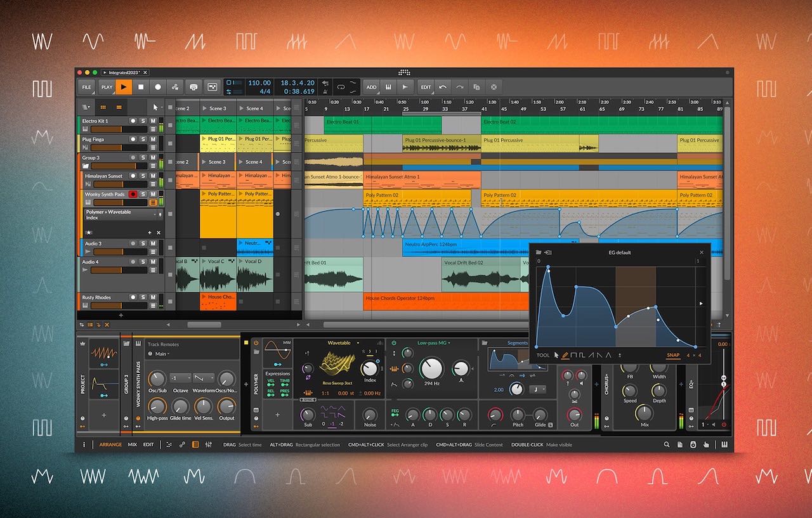
Task: Toggle the EQ+ device power button
Action: [723, 424]
